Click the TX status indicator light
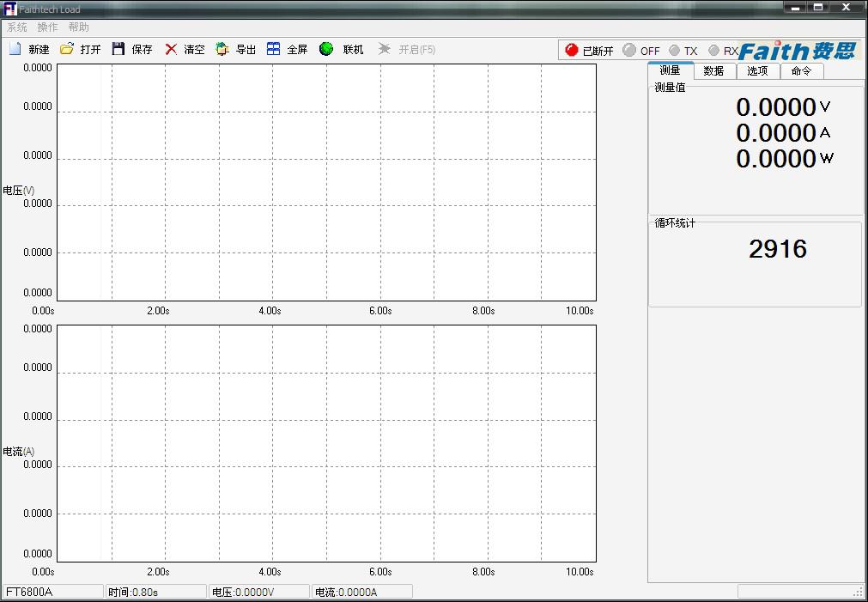 pyautogui.click(x=674, y=51)
